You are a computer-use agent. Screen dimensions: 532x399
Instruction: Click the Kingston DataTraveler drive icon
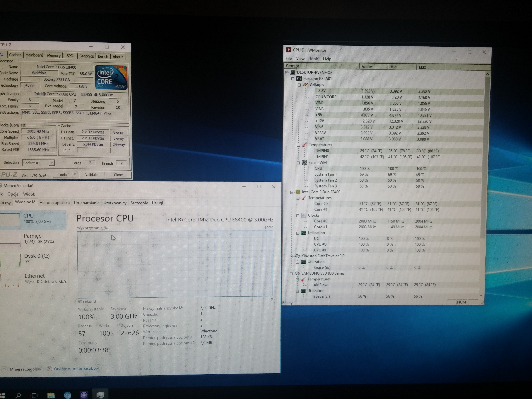[297, 256]
